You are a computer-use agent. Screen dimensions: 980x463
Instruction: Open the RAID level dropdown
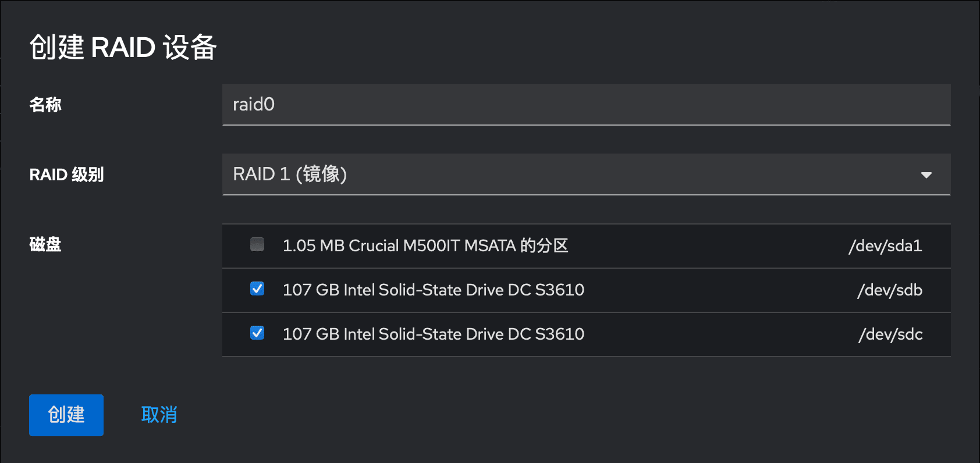click(586, 174)
